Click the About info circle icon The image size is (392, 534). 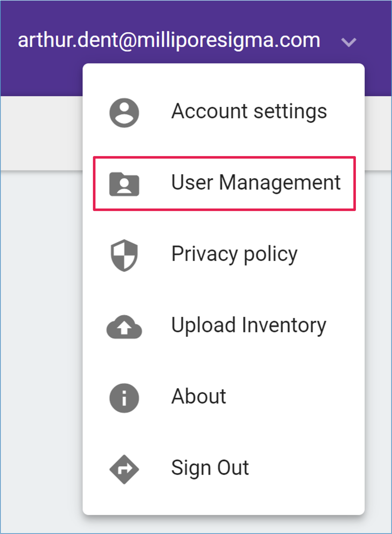point(124,398)
